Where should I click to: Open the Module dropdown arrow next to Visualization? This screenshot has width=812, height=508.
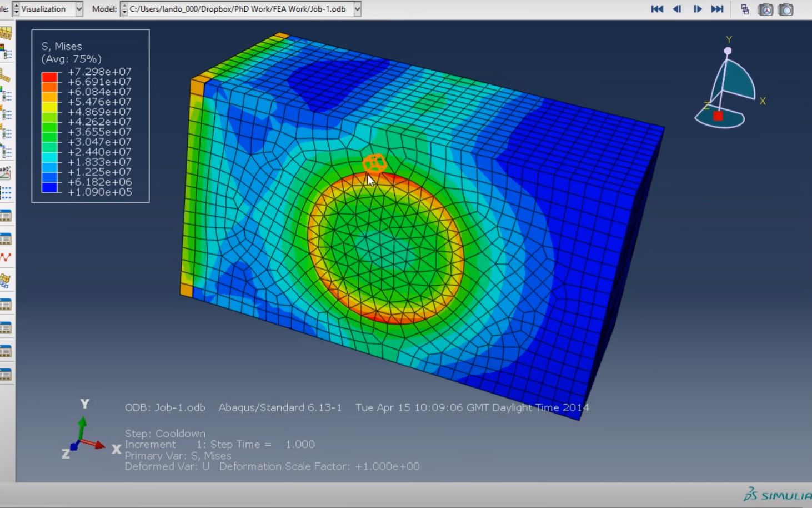[x=79, y=9]
